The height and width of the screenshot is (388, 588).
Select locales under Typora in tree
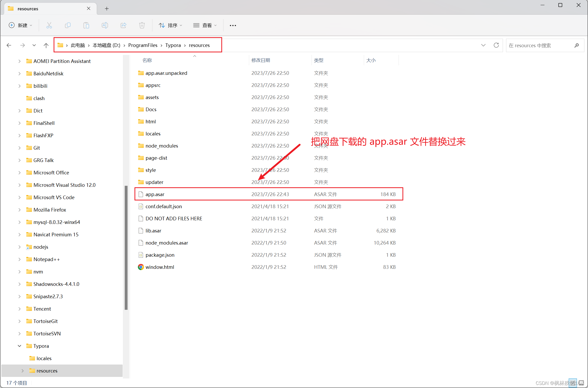click(44, 358)
